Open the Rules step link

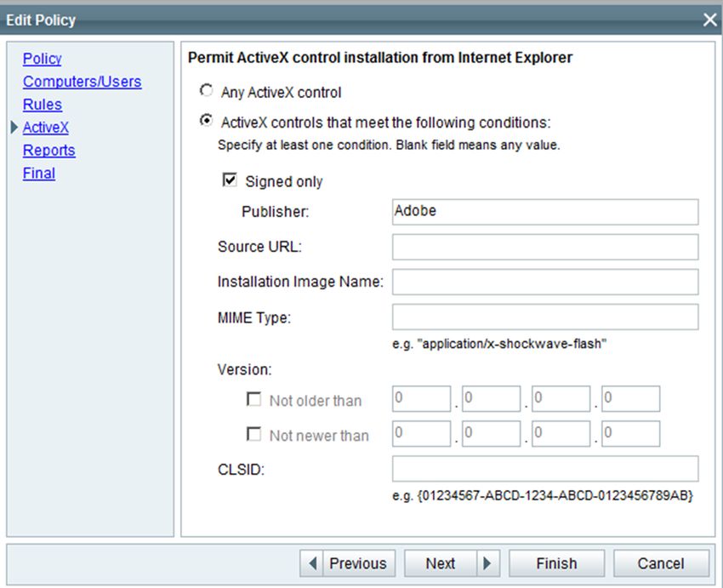43,105
